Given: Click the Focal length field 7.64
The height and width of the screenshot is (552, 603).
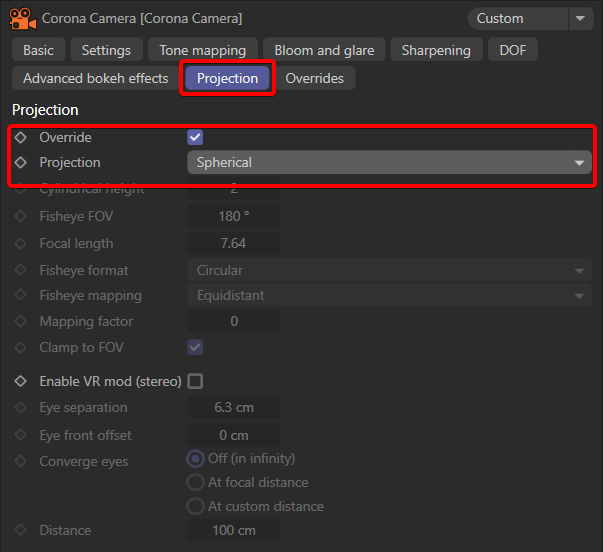Looking at the screenshot, I should click(x=234, y=243).
